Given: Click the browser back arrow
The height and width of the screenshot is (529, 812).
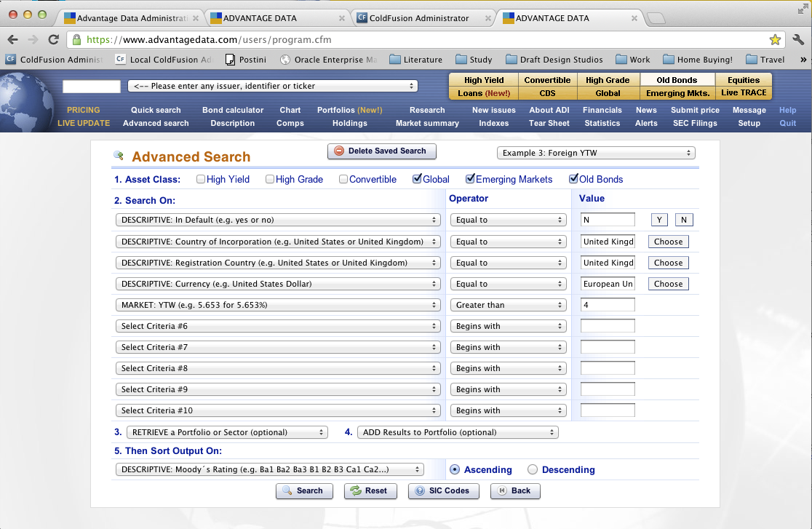Looking at the screenshot, I should coord(13,39).
